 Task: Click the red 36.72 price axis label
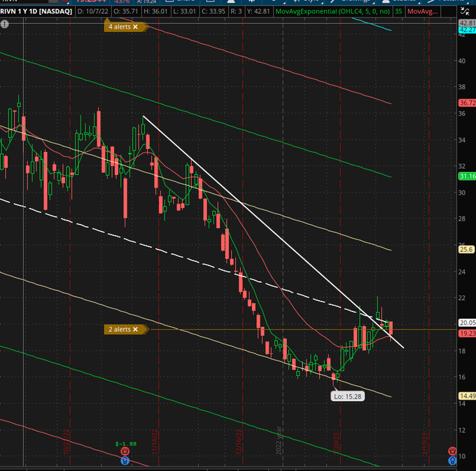[x=467, y=103]
